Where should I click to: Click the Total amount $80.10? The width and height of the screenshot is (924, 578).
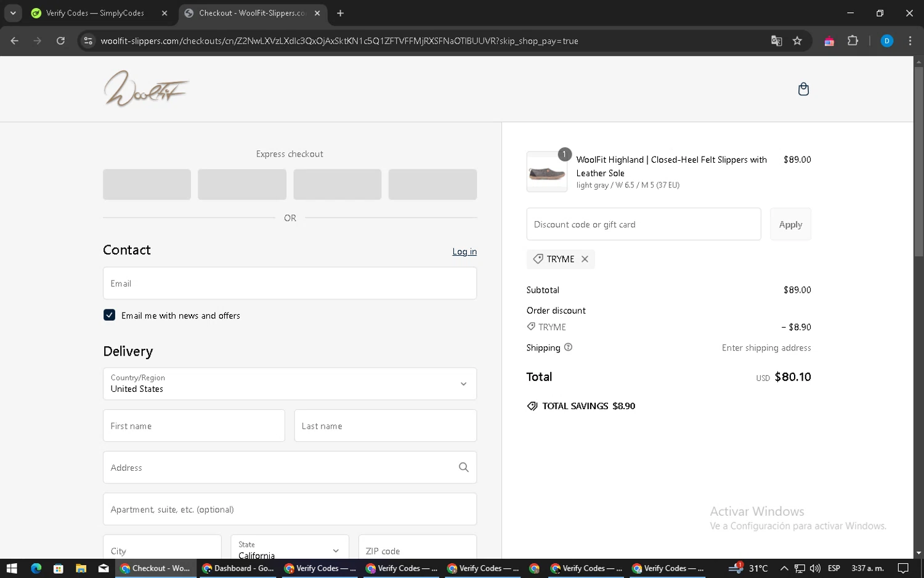tap(793, 377)
